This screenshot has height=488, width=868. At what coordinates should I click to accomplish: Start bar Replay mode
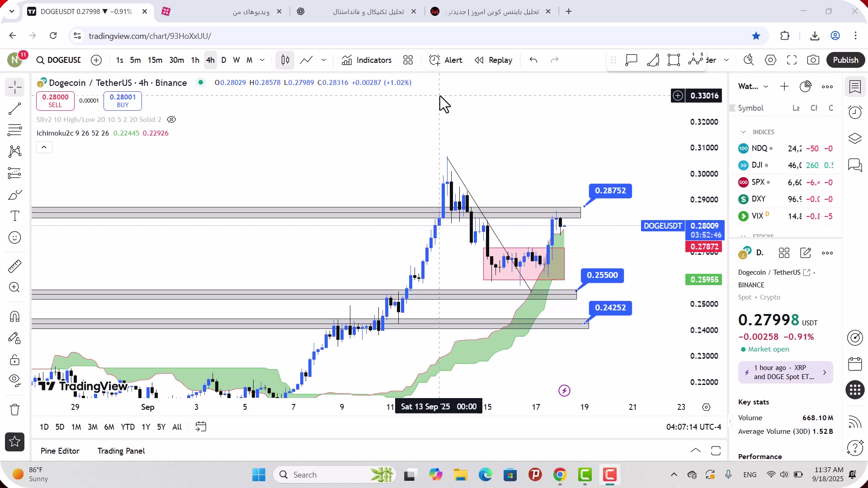pyautogui.click(x=493, y=60)
